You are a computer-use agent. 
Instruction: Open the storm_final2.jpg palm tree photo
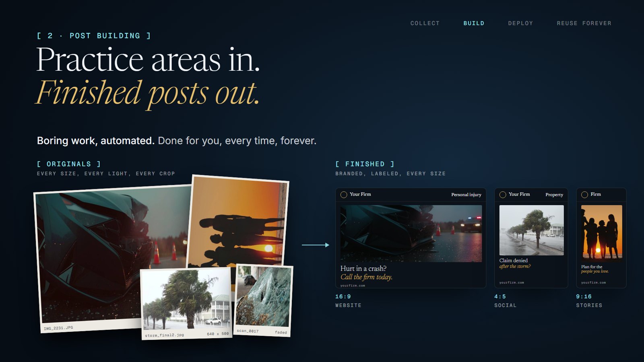click(x=186, y=304)
